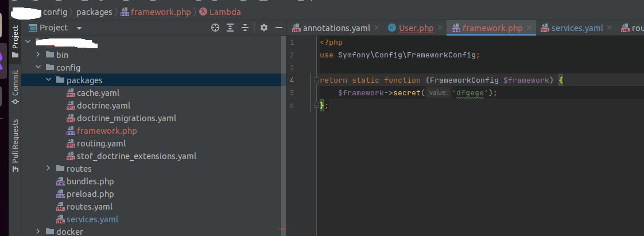Select the bin folder in tree
Screen dimensions: 644x236
pyautogui.click(x=63, y=55)
